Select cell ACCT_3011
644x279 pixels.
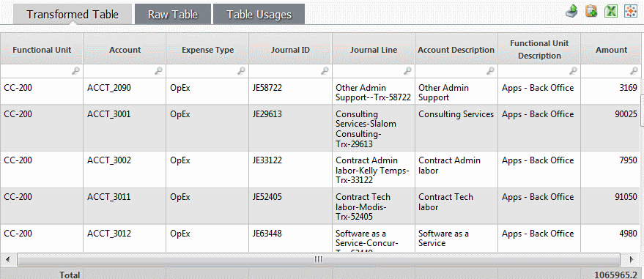coord(125,206)
